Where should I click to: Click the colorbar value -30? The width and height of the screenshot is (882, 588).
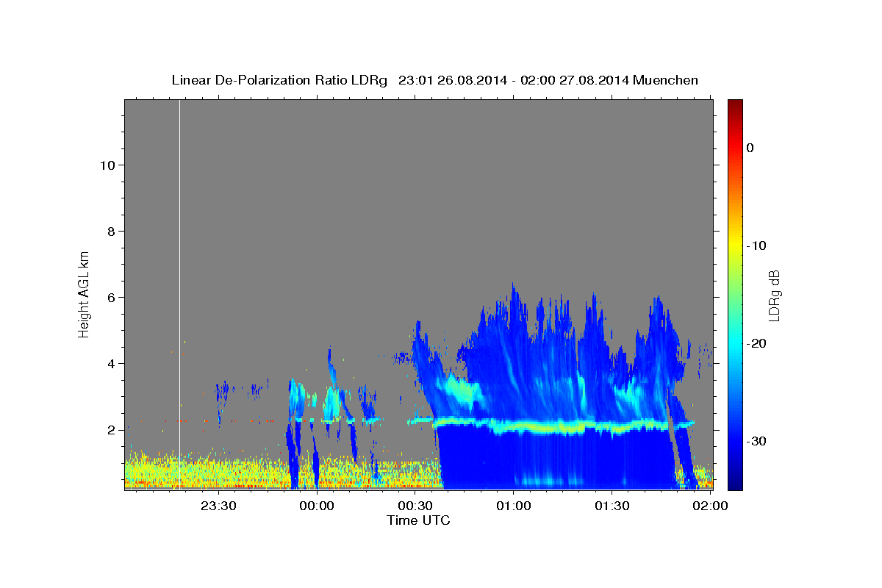[x=756, y=441]
